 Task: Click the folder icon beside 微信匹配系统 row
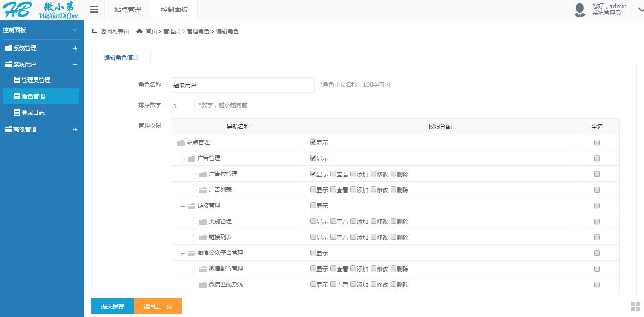pos(203,284)
